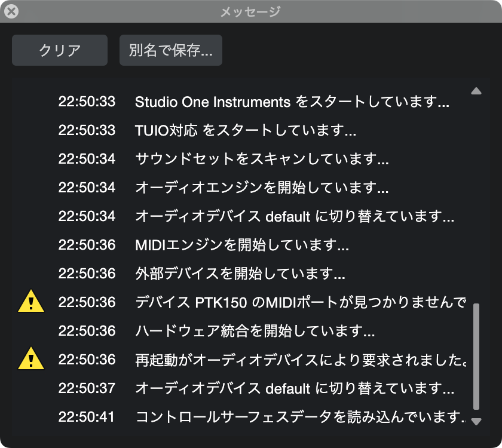Select the PTK150 MIDI port not found message
Viewport: 502px width, 448px height.
tap(300, 302)
